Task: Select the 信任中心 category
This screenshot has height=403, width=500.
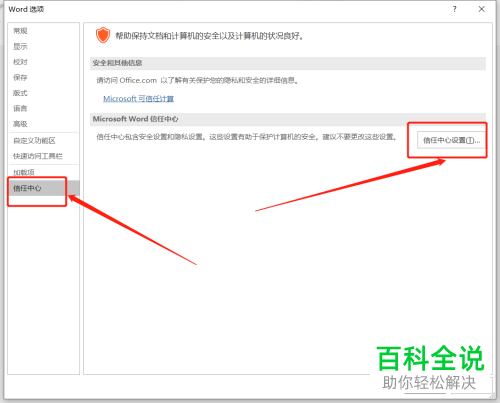Action: click(43, 188)
